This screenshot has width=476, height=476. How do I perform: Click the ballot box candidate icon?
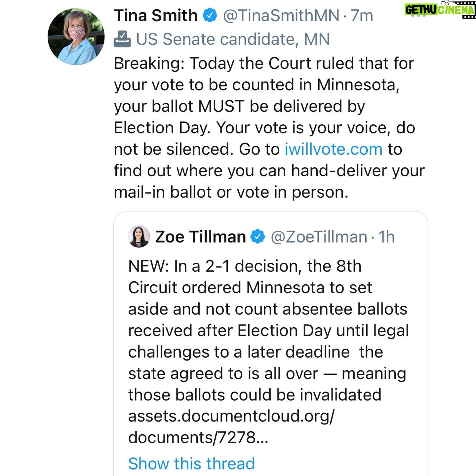click(x=122, y=39)
